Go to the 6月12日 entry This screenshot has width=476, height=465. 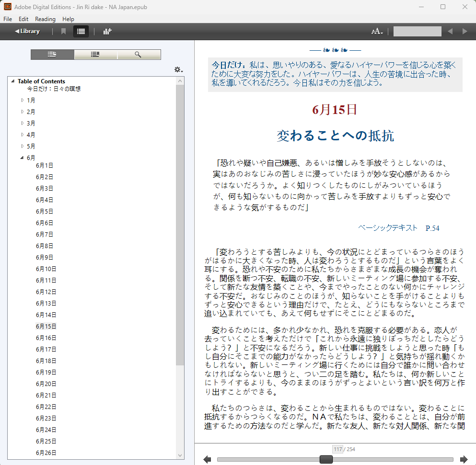[x=46, y=292]
